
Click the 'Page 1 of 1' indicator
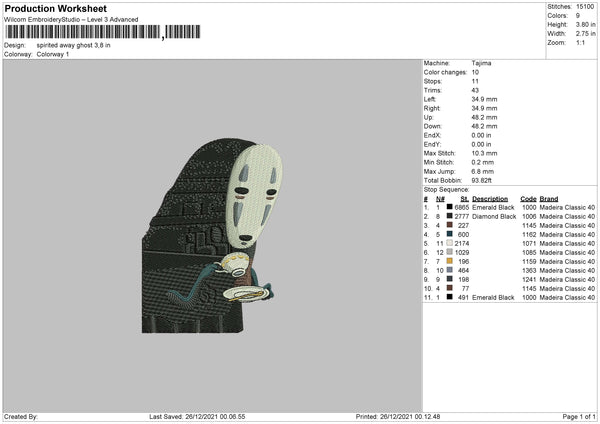point(579,416)
